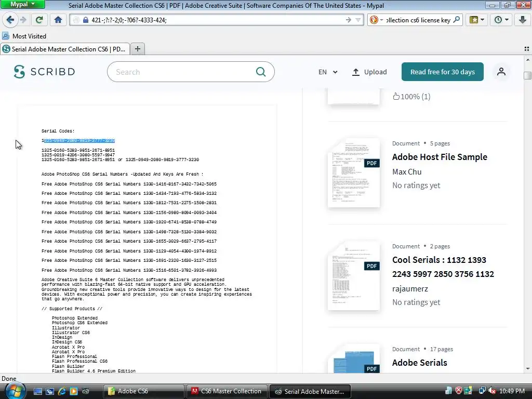Open the Downloads arrow button
532x399 pixels.
pyautogui.click(x=523, y=20)
